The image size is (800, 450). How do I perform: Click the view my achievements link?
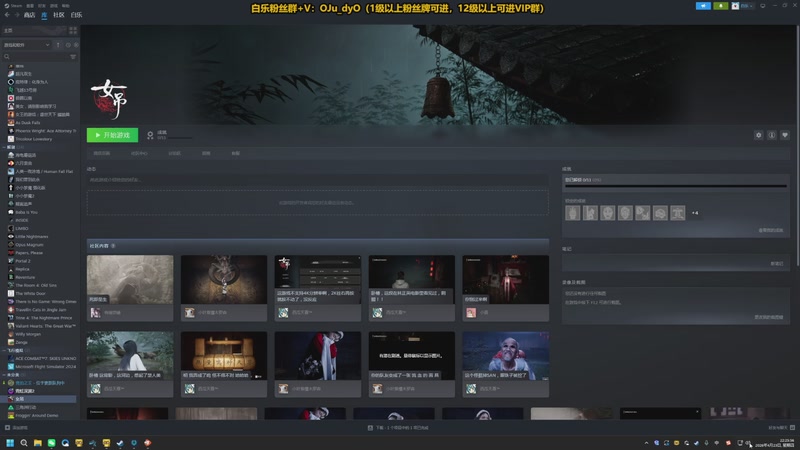[x=771, y=231]
